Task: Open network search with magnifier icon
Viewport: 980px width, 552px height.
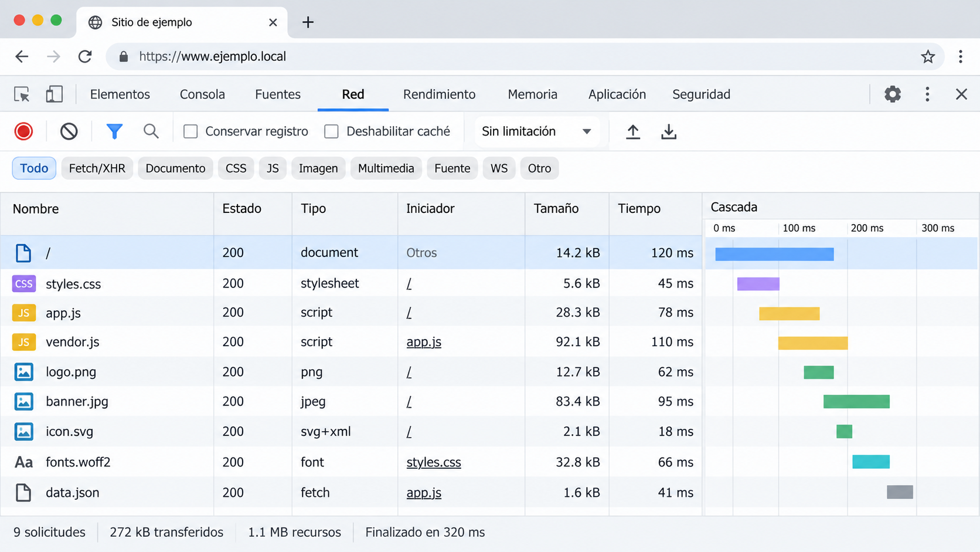Action: point(151,131)
